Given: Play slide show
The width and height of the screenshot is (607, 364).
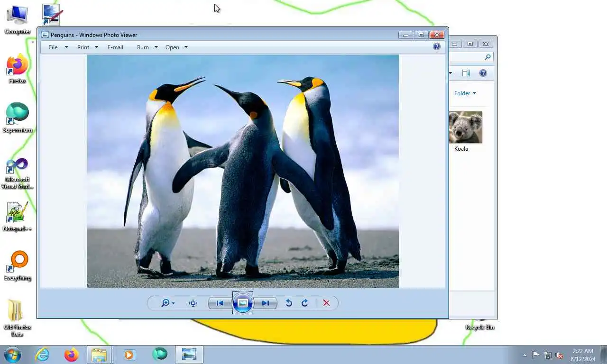Looking at the screenshot, I should (242, 303).
